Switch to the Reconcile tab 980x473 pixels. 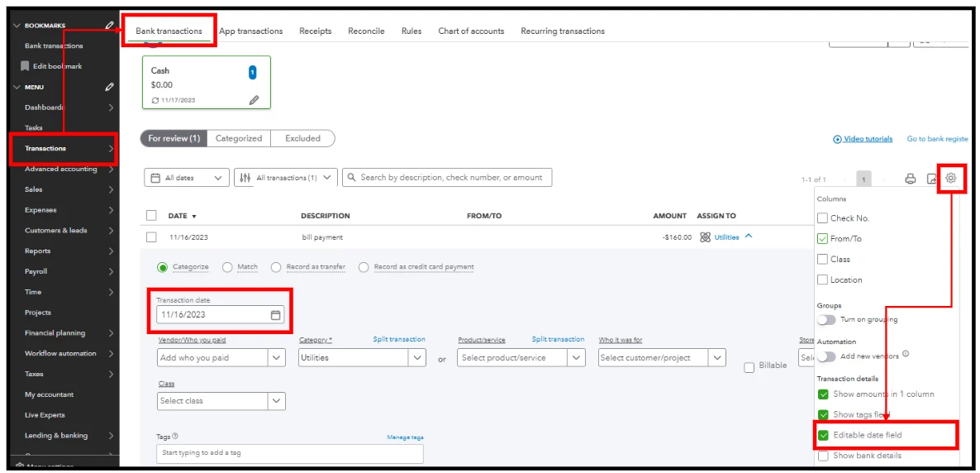[366, 31]
